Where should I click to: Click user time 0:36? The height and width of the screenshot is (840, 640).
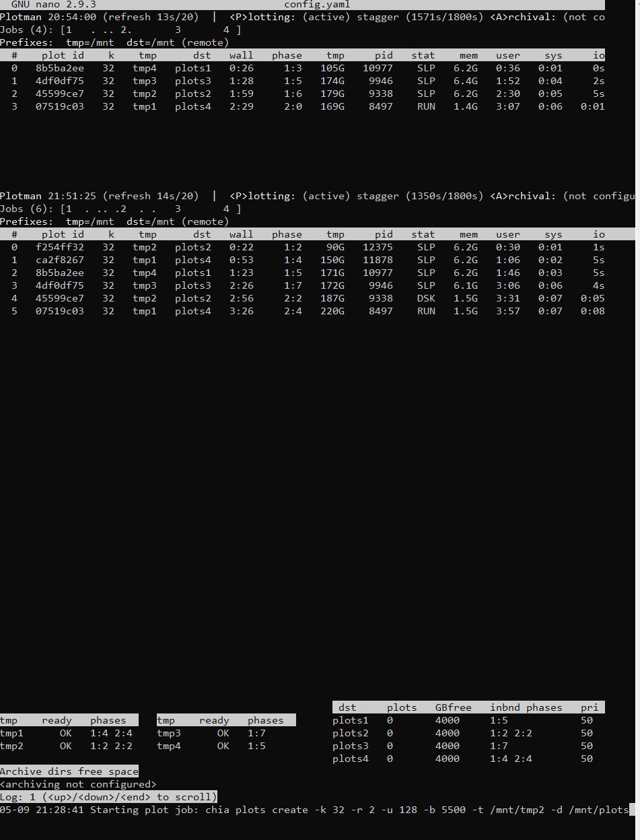tap(508, 68)
